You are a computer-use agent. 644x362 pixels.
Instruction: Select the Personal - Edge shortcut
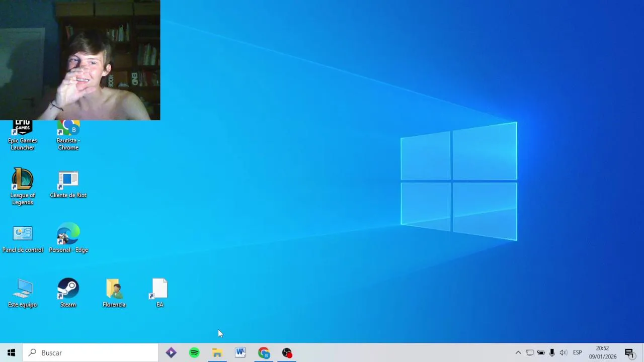[x=68, y=239]
